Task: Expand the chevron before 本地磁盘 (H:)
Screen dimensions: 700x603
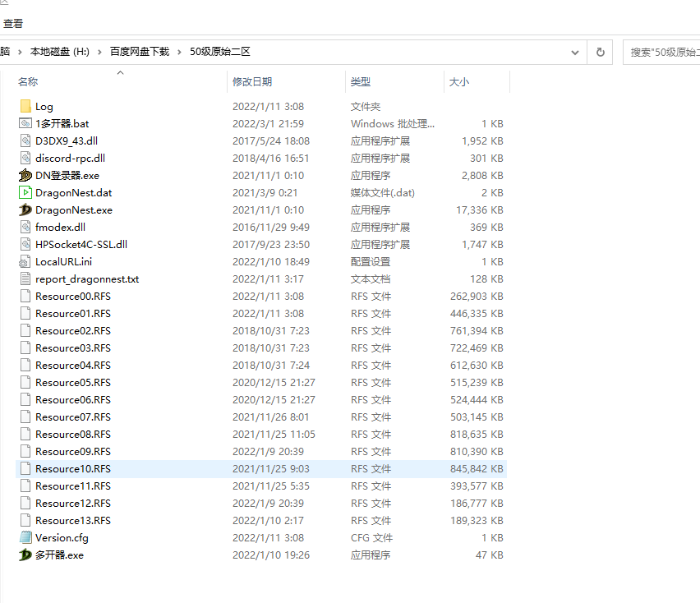Action: click(20, 53)
